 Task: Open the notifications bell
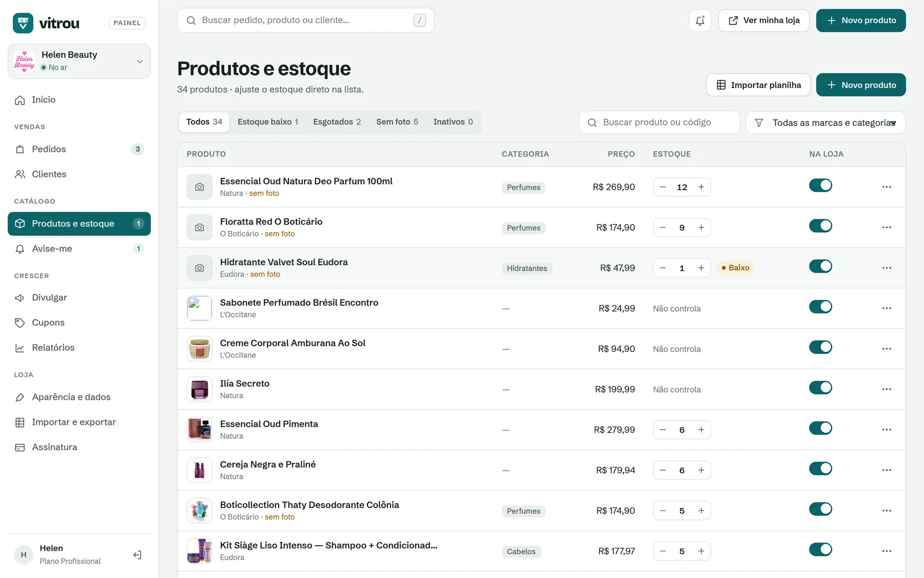(700, 21)
